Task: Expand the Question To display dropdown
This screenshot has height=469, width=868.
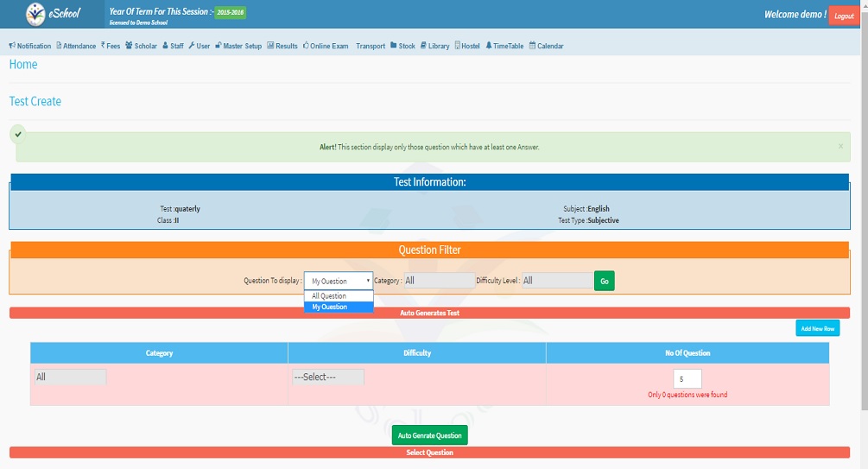Action: point(339,281)
